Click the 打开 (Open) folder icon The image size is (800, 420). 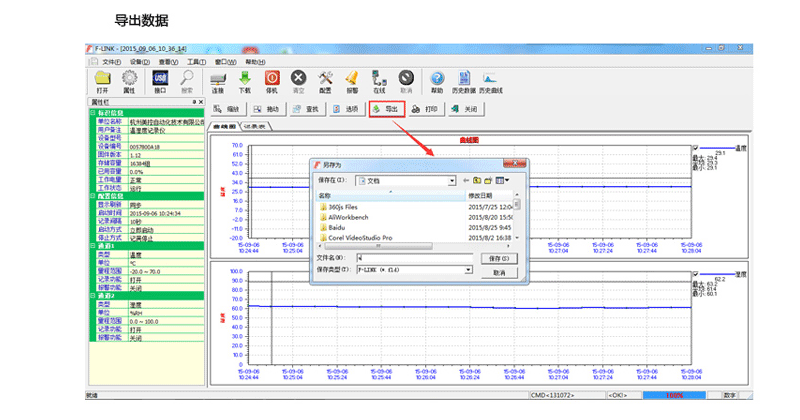(x=102, y=79)
